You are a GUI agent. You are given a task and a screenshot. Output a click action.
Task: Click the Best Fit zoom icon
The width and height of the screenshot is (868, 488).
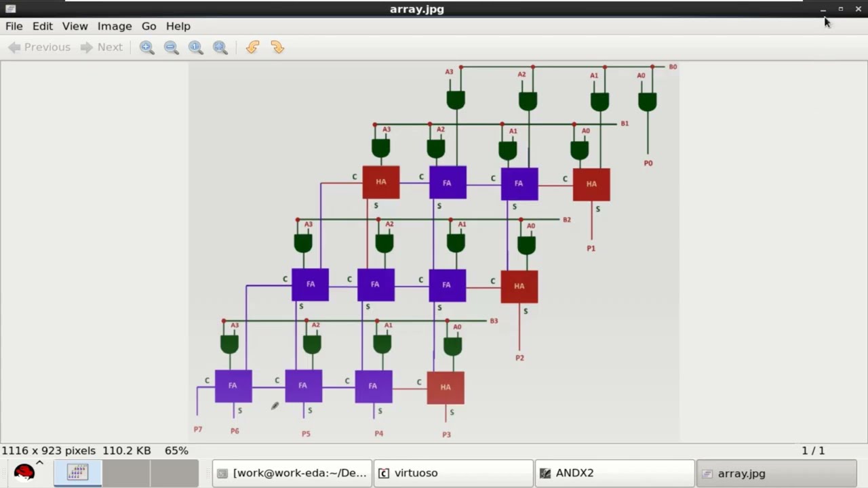(220, 47)
